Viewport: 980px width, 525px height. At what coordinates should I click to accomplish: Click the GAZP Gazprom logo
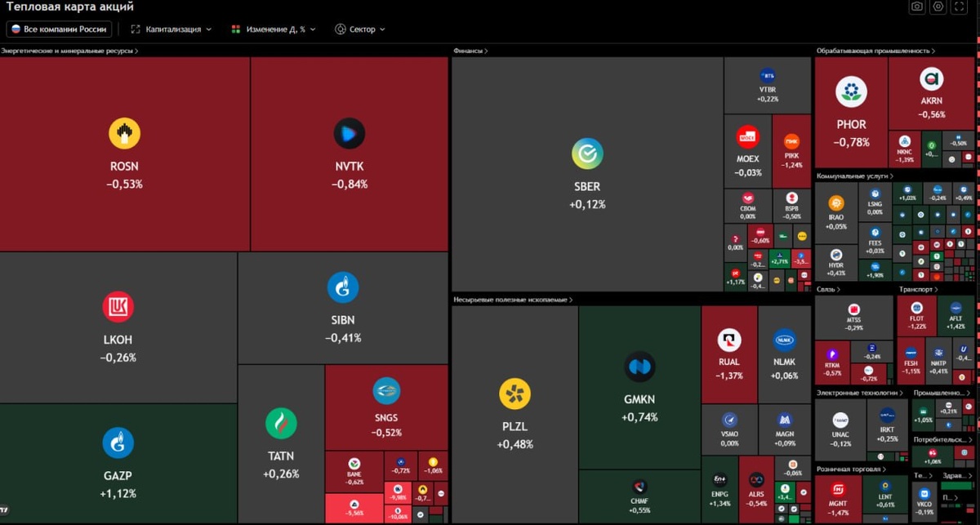coord(118,443)
